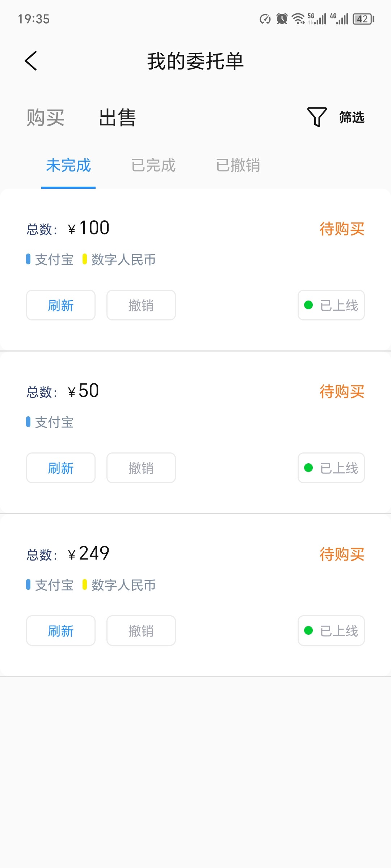
Task: Tap the back arrow icon
Action: 31,61
